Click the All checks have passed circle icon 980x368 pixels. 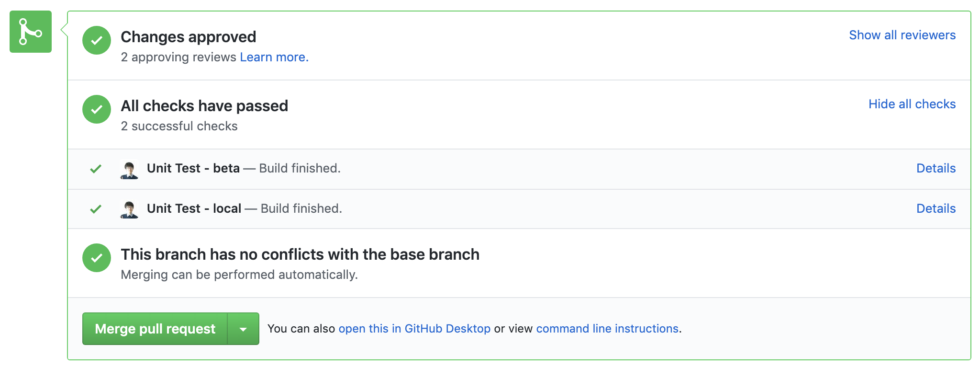point(97,109)
